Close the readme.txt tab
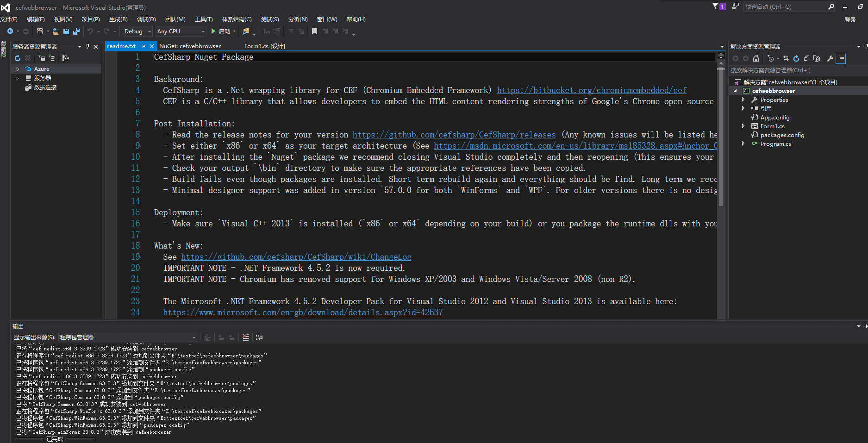This screenshot has width=868, height=443. click(151, 46)
